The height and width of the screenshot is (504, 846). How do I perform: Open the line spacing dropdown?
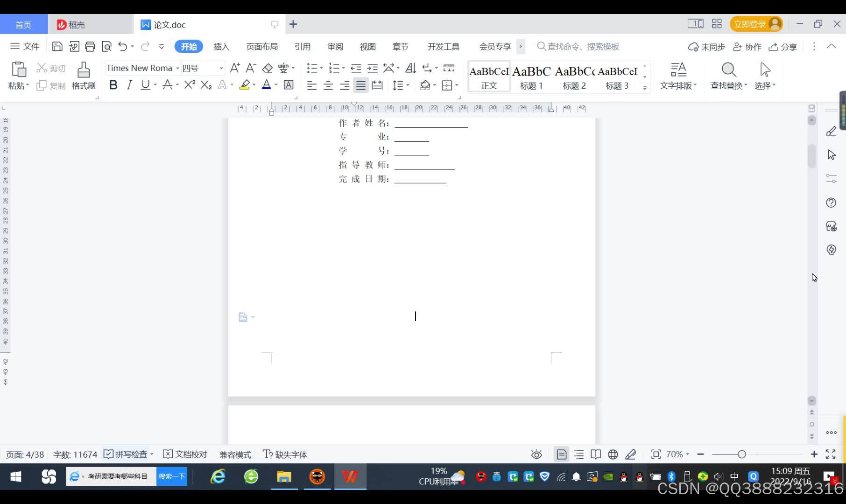point(401,85)
